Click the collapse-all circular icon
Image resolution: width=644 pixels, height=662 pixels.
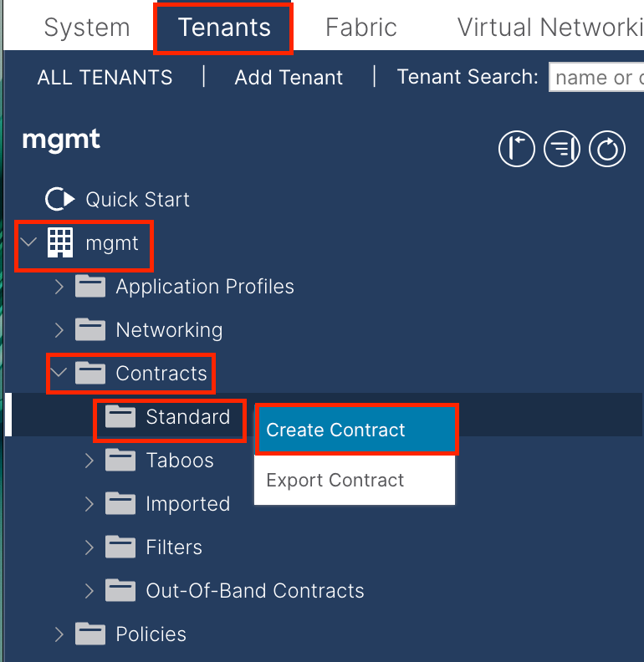(516, 149)
